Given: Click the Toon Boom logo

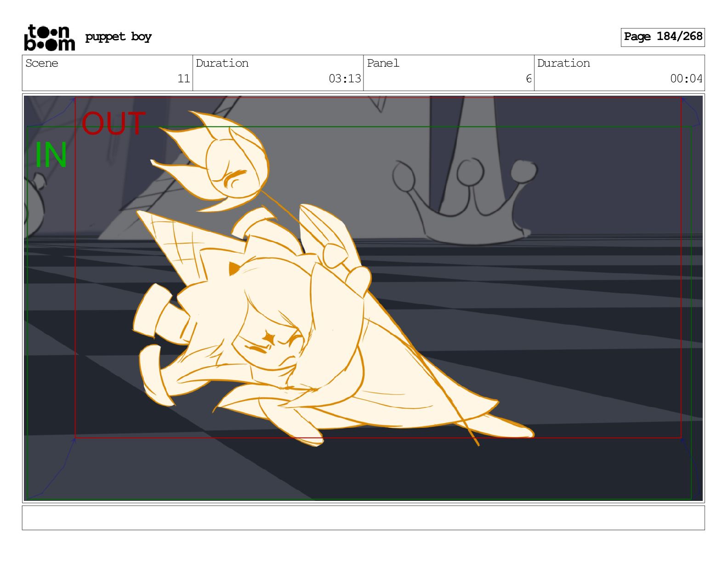Looking at the screenshot, I should pyautogui.click(x=49, y=37).
